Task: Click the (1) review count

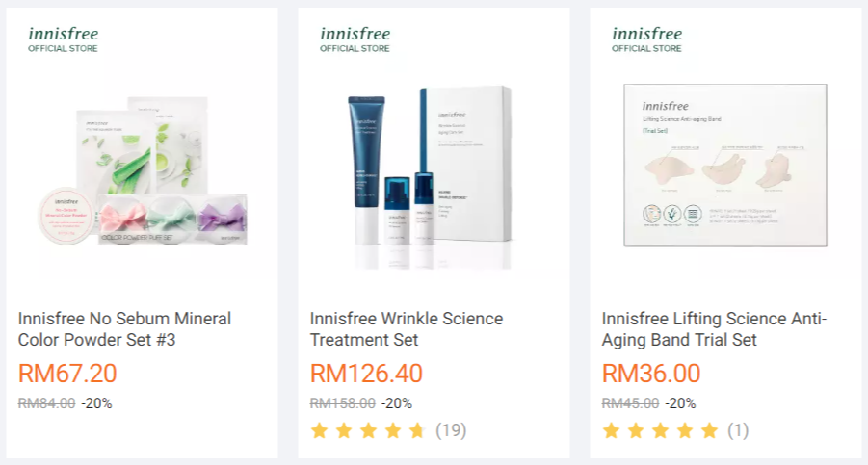Action: 738,430
